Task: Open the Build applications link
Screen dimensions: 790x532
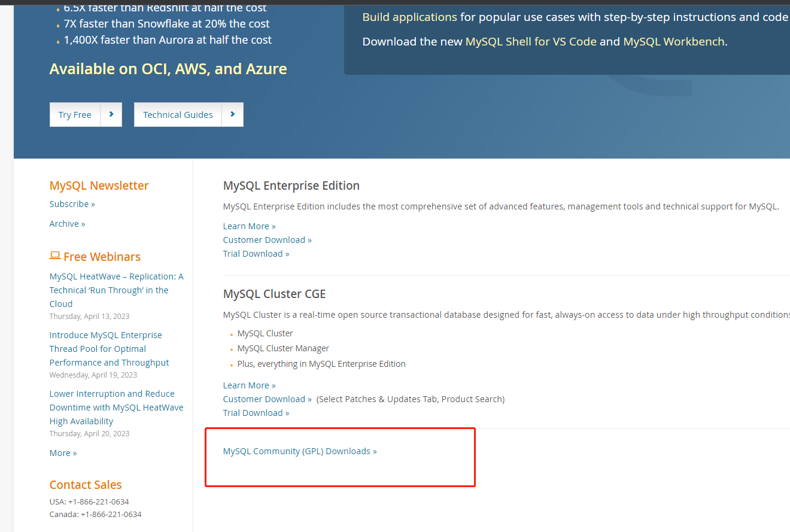Action: [410, 17]
